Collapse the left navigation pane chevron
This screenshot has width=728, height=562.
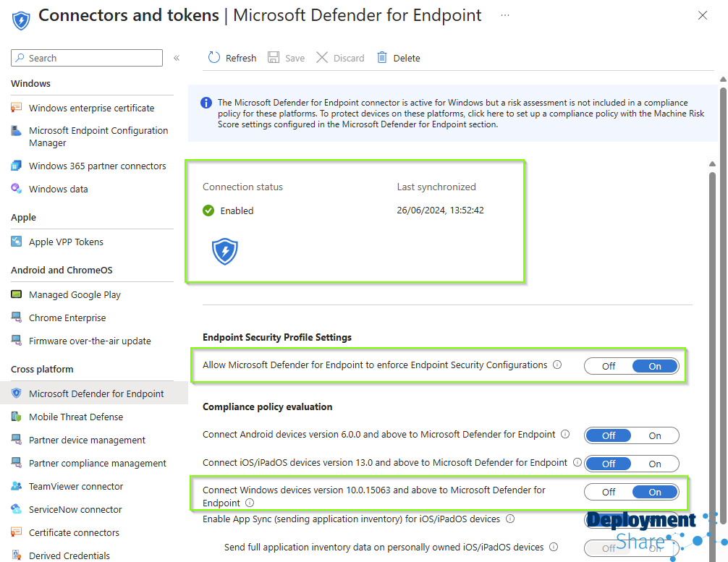tap(177, 58)
